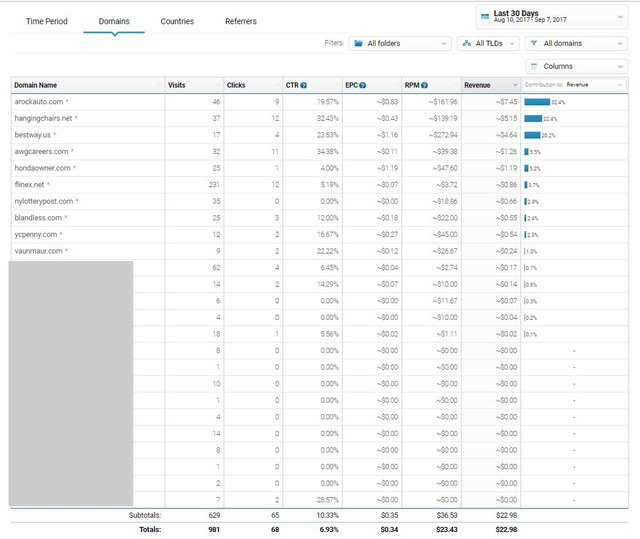The image size is (640, 539).
Task: Open the flinex.net domain
Action: 29,184
